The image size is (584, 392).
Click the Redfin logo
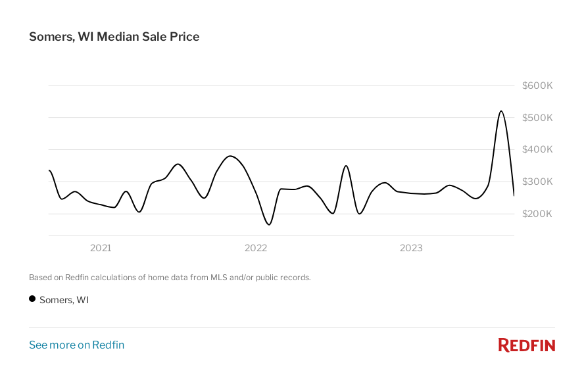click(x=526, y=345)
